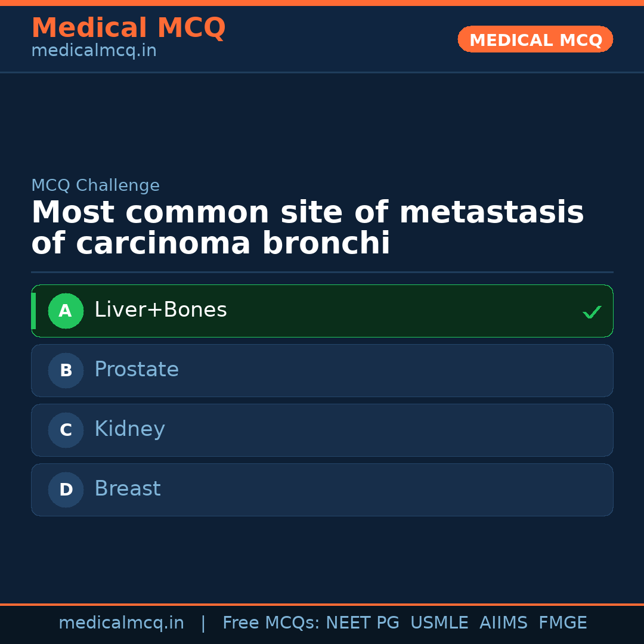Select FMGE in the footer
644x644 pixels.
(562, 623)
